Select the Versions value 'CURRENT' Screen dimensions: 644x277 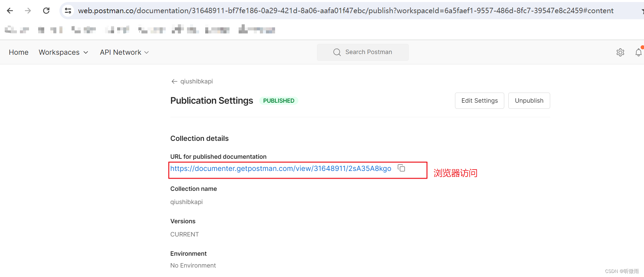(x=185, y=234)
